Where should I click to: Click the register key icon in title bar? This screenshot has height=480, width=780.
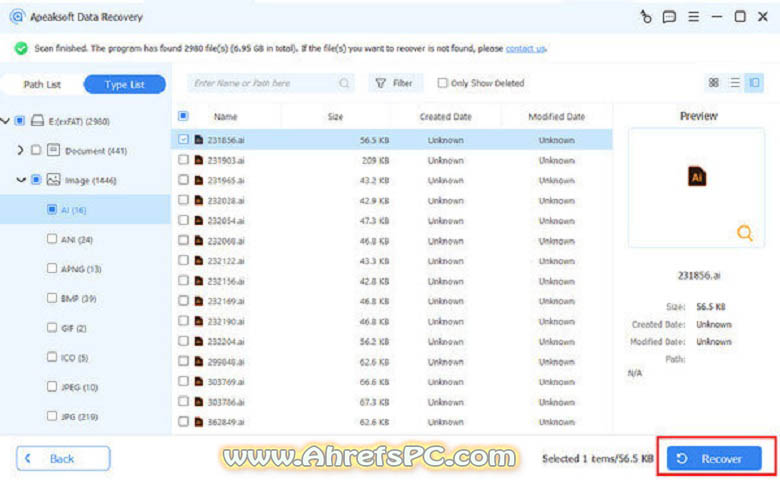pos(646,17)
